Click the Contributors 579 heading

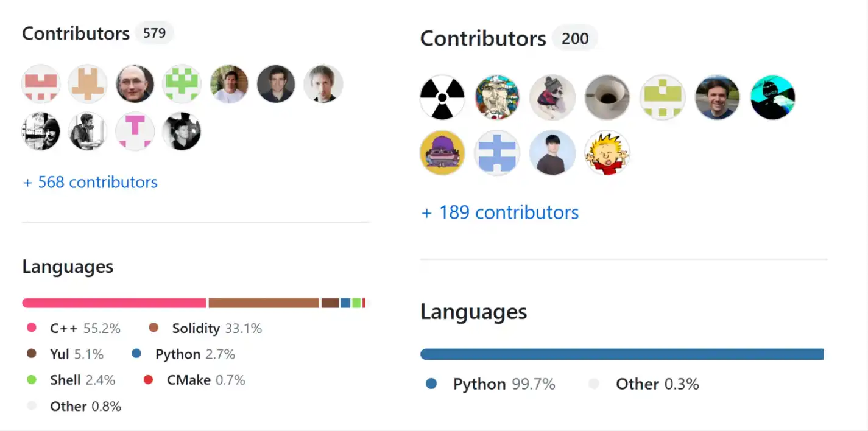[x=76, y=33]
